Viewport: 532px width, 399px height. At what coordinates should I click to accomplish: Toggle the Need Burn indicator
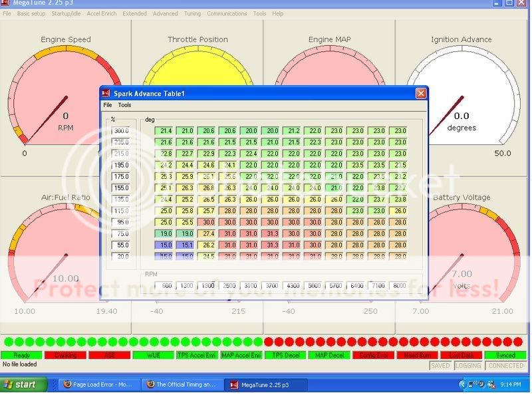417,354
